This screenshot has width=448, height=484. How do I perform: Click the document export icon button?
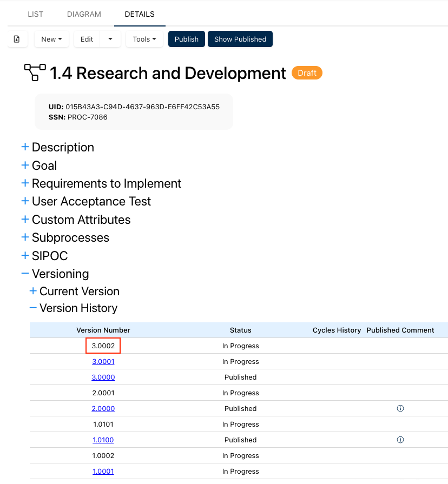(x=17, y=39)
